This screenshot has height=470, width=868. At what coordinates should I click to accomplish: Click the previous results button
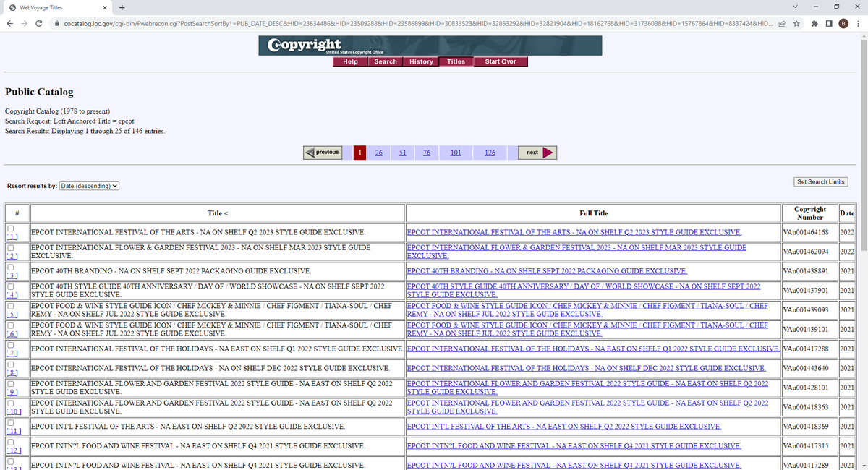(323, 153)
